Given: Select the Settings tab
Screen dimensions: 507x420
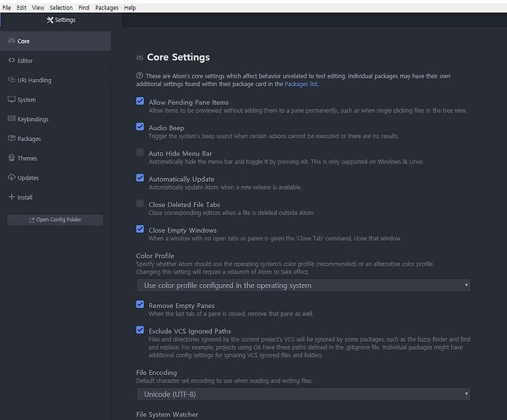Looking at the screenshot, I should (x=61, y=20).
